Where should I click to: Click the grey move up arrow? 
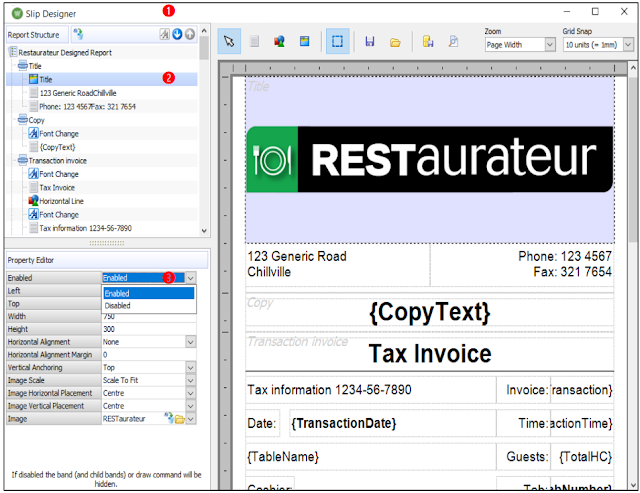pyautogui.click(x=190, y=34)
